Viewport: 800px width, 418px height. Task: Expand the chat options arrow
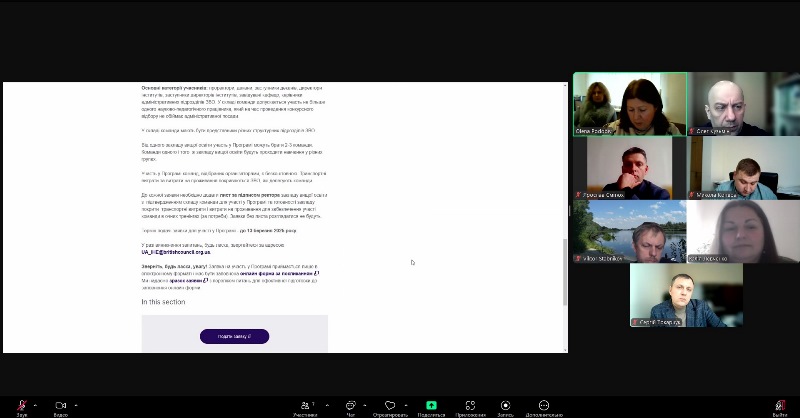(365, 405)
